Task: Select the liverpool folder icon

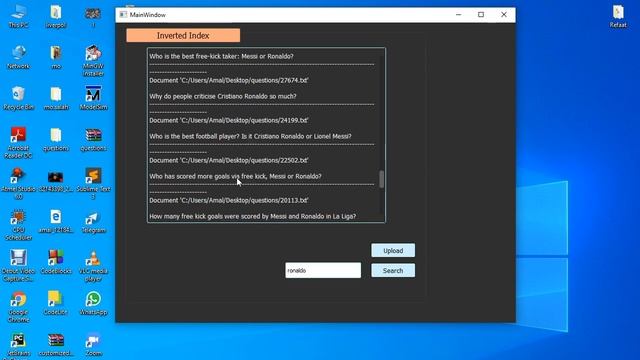Action: (x=56, y=16)
